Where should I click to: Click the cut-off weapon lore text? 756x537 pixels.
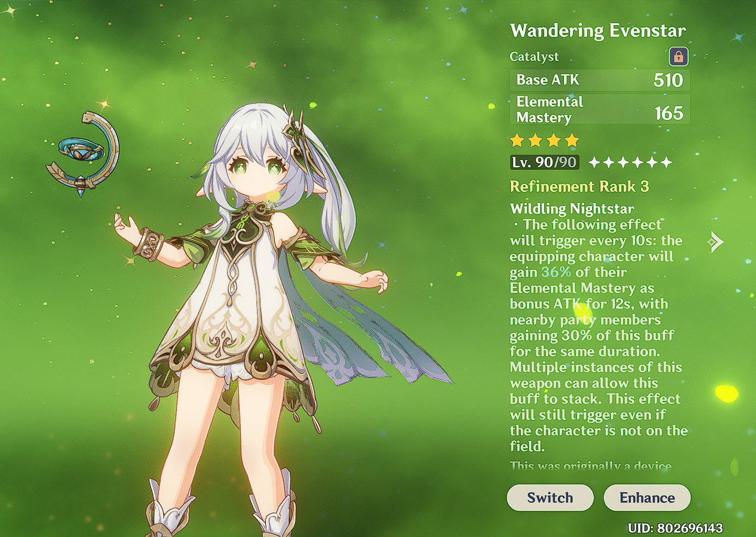click(591, 466)
